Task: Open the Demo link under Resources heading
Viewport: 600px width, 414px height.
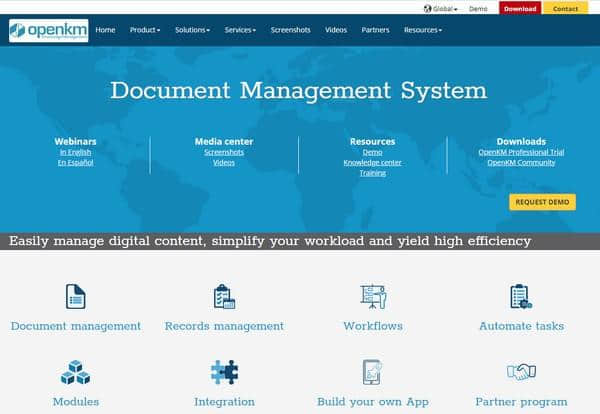Action: click(x=373, y=152)
